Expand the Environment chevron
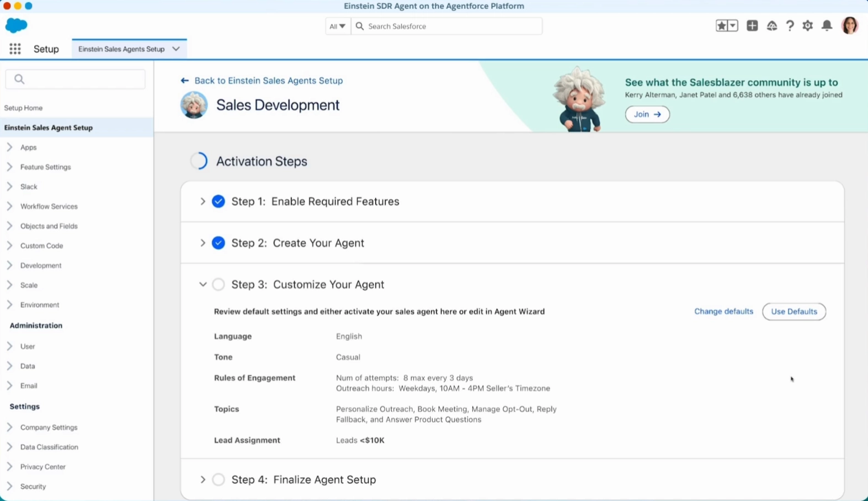 (9, 305)
